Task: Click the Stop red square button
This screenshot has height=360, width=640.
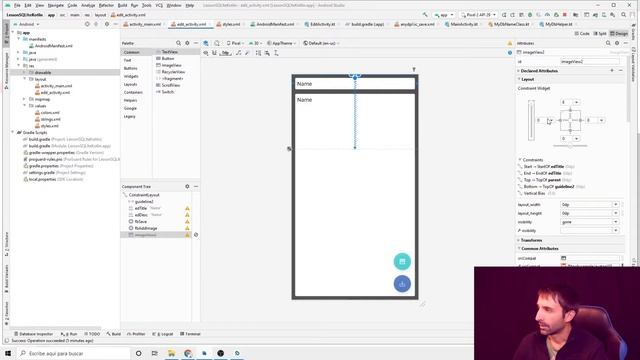Action: pyautogui.click(x=565, y=15)
